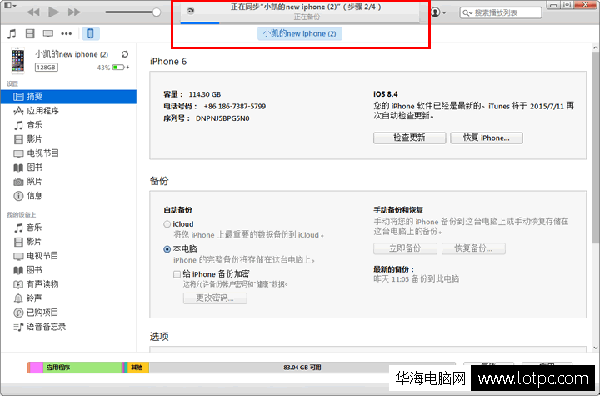Click the sync progress bar

(300, 23)
